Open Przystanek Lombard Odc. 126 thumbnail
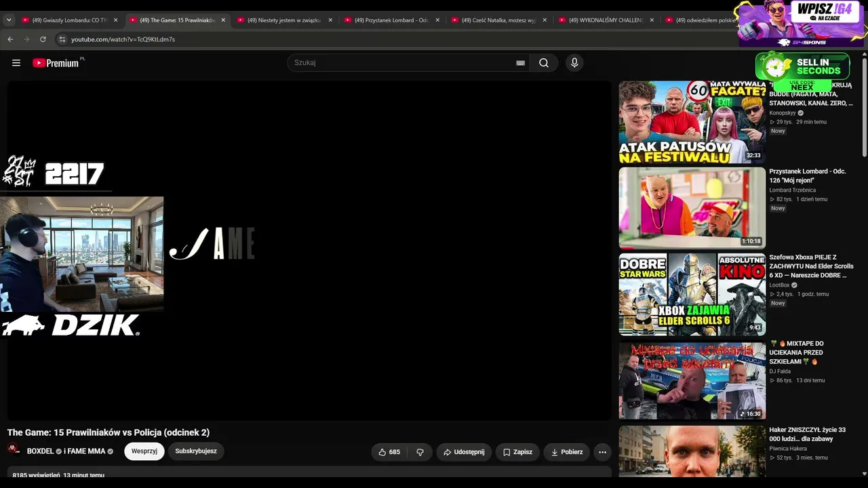 (692, 208)
